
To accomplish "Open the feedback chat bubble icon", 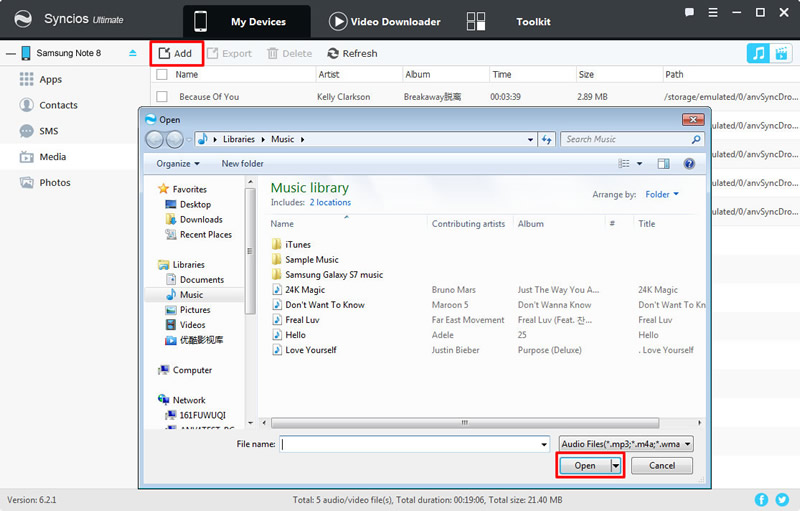I will coord(689,12).
